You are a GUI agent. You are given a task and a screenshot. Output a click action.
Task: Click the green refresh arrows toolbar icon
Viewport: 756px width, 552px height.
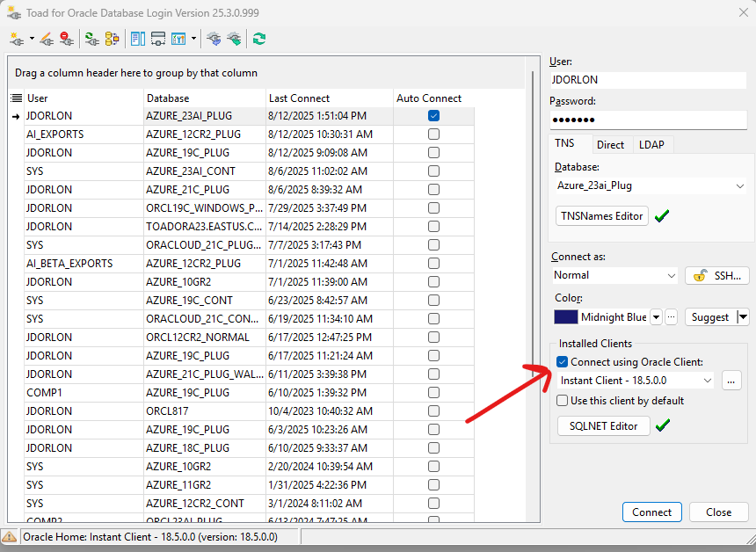[259, 39]
